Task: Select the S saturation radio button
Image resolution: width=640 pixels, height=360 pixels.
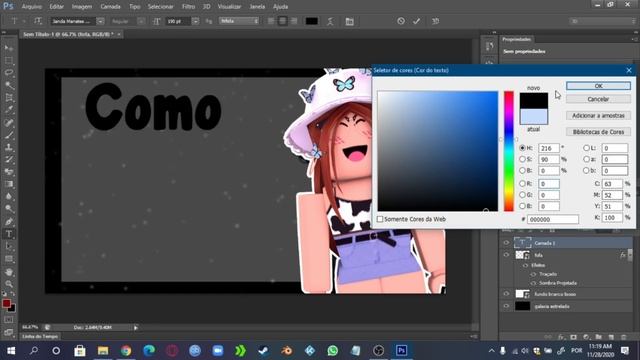Action: 522,159
